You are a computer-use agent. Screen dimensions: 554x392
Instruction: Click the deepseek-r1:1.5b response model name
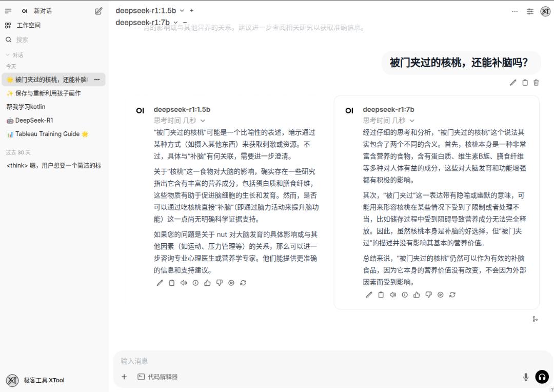point(182,110)
